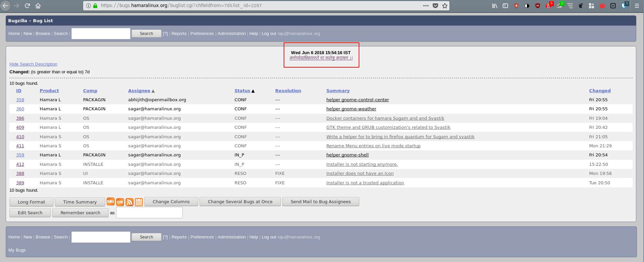Go to Administration in the top navigation bar
The height and width of the screenshot is (262, 644).
[x=231, y=34]
